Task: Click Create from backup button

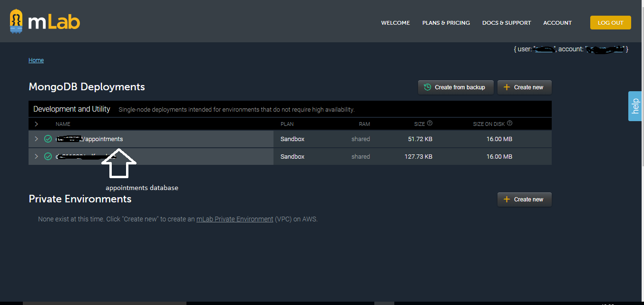Action: pyautogui.click(x=456, y=87)
